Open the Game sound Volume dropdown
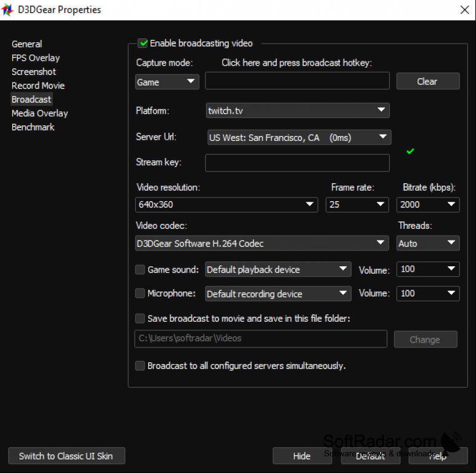Screen dimensions: 476x473 coord(428,269)
